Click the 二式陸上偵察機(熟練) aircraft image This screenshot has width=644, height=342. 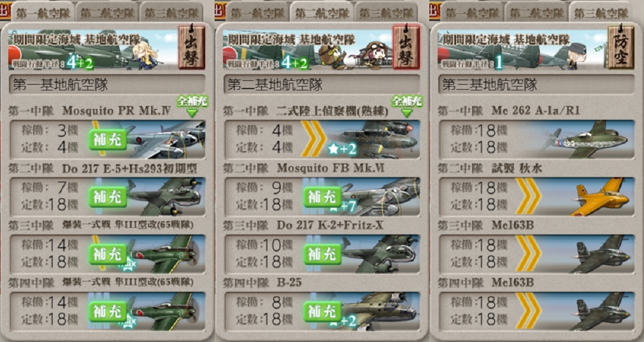376,139
